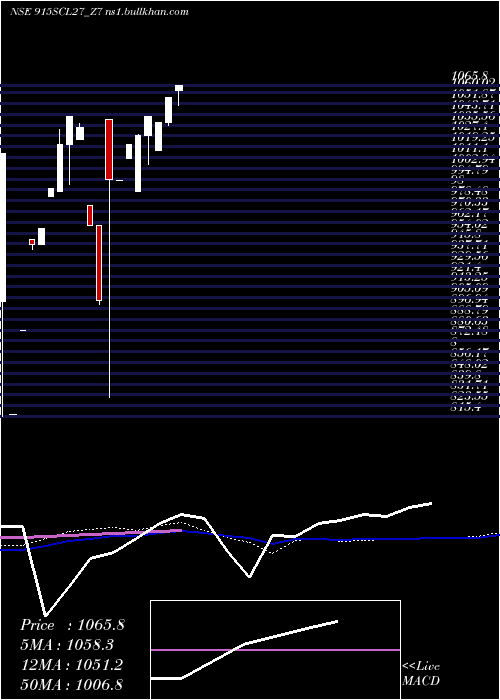Click the MACD inset chart box
Screen dimensions: 500x700
point(275,650)
